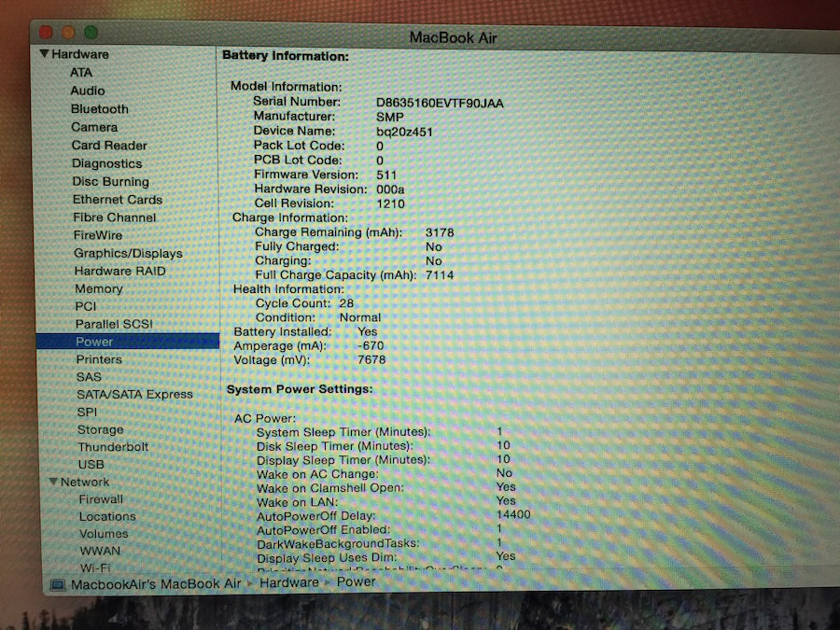Click Amperage value -670
Viewport: 840px width, 630px height.
pos(371,346)
